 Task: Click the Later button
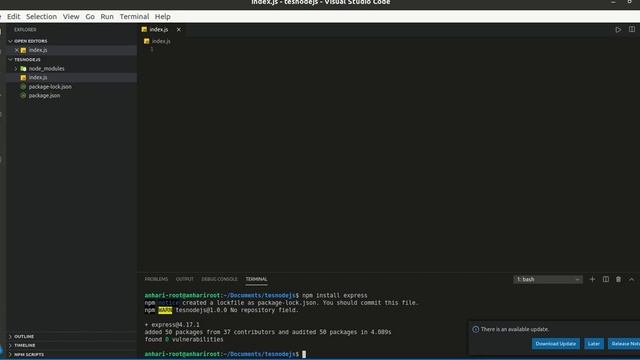[x=593, y=344]
